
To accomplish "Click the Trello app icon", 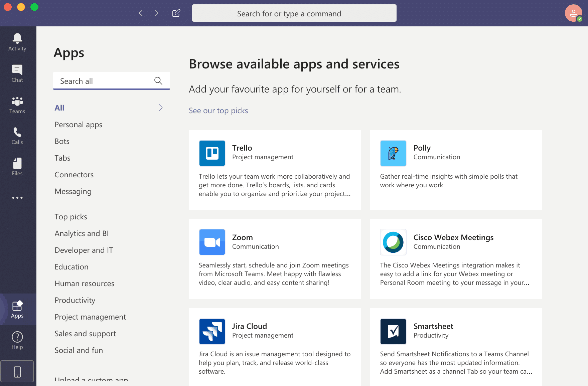I will pyautogui.click(x=212, y=153).
